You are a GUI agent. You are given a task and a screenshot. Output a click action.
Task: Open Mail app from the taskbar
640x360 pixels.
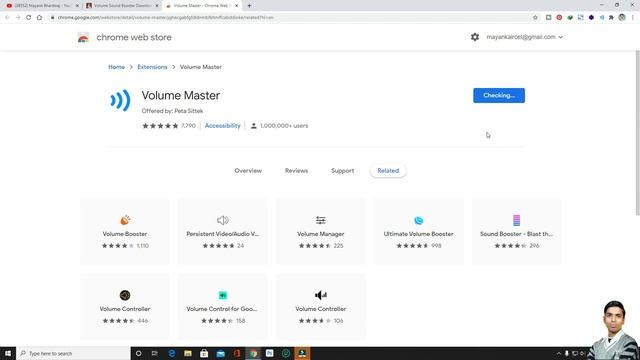pyautogui.click(x=220, y=353)
